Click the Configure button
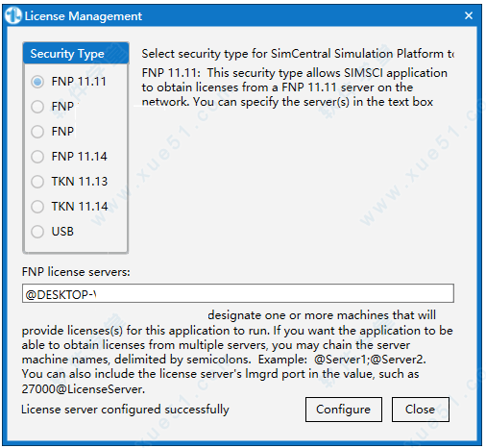 [x=344, y=410]
